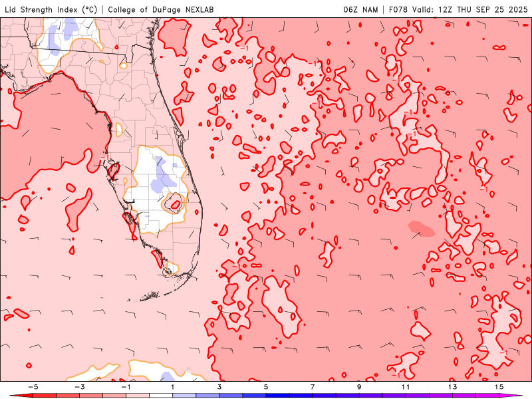Click the 11 colorbar value label
Viewport: 532px width, 399px height.
406,387
